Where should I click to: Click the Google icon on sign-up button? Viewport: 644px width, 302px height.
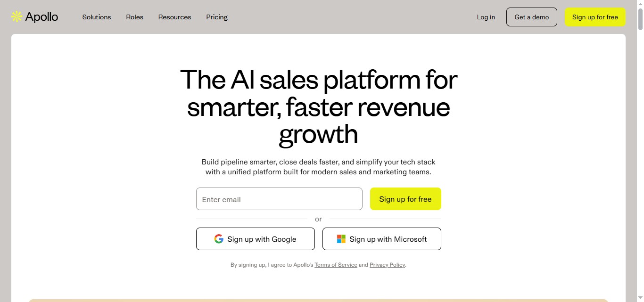[219, 239]
